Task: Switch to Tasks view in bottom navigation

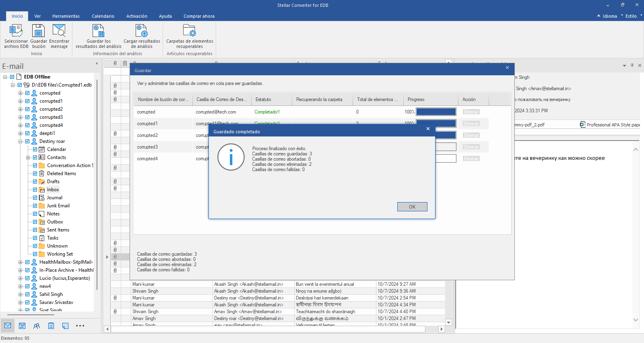Action: (x=51, y=326)
